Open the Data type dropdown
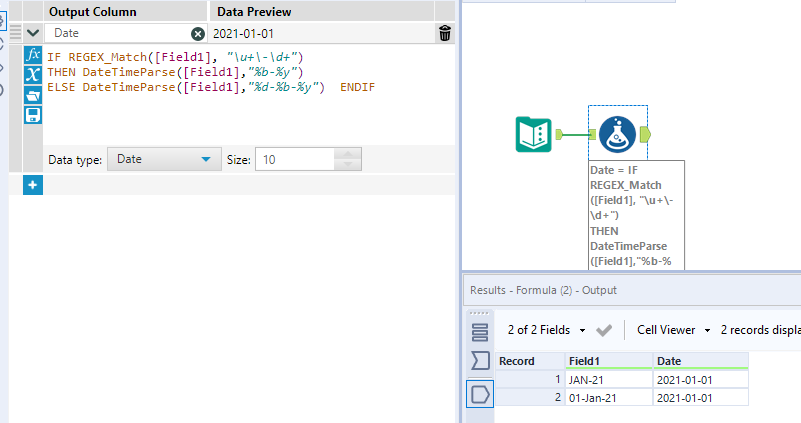Viewport: 801px width, 423px height. [164, 159]
